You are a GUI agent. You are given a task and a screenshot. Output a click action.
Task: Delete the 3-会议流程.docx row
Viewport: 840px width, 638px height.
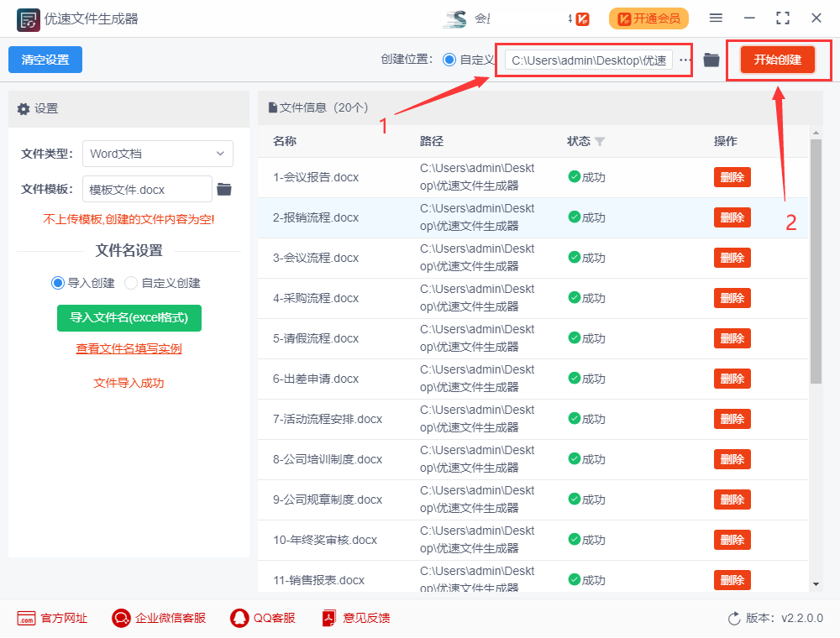click(732, 258)
